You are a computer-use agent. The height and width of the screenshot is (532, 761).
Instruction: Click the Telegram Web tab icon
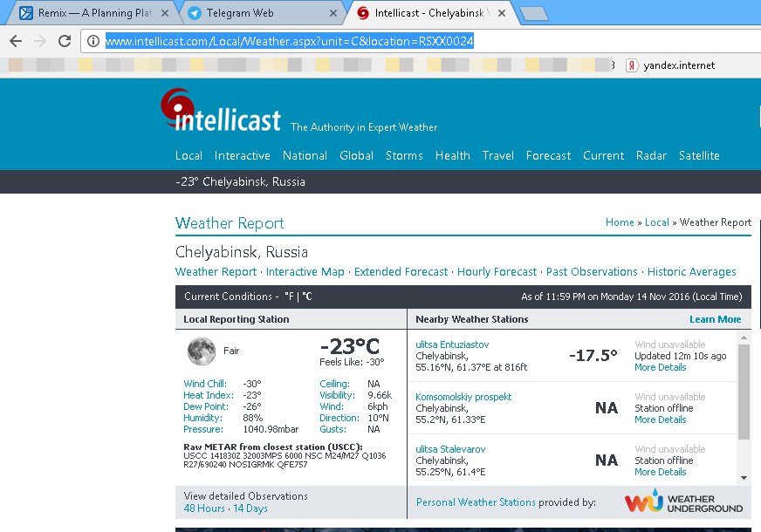click(x=195, y=13)
